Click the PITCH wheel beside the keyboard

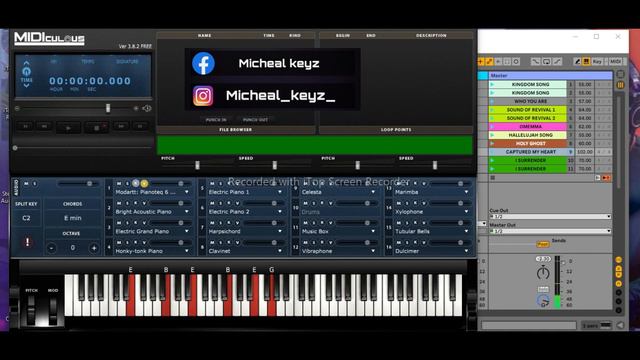pos(31,310)
